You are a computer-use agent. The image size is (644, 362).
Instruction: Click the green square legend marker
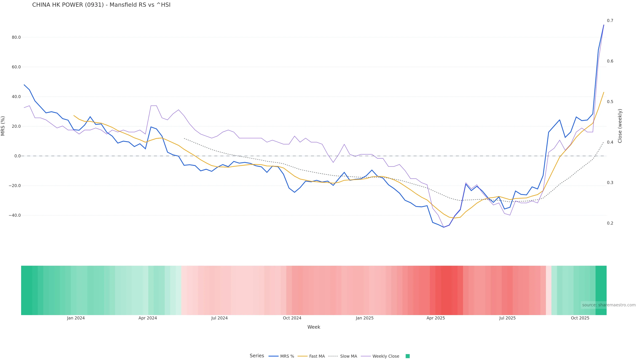tap(408, 356)
